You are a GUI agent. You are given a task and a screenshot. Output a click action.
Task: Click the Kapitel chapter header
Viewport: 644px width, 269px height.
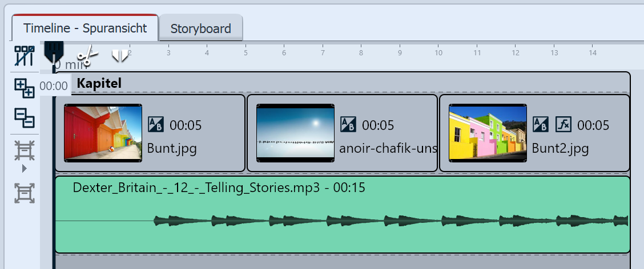click(x=99, y=83)
